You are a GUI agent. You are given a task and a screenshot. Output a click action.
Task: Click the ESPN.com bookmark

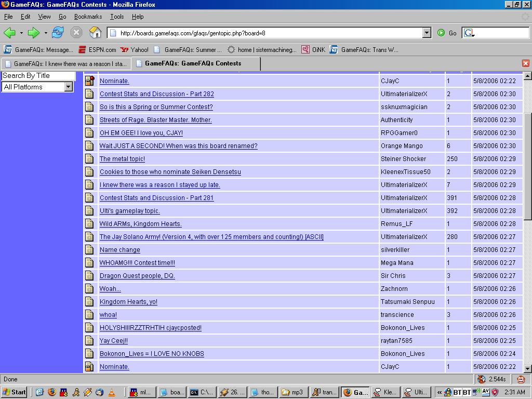[x=97, y=50]
